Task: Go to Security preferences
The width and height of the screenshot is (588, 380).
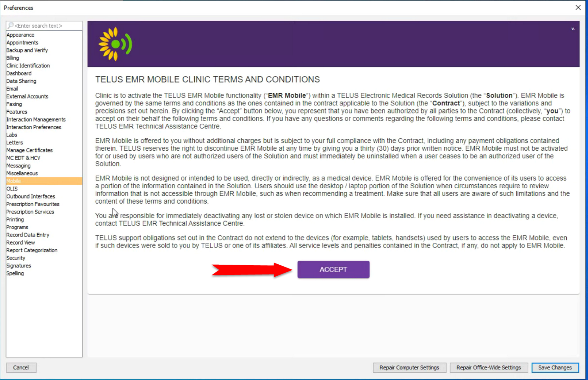Action: [x=16, y=258]
